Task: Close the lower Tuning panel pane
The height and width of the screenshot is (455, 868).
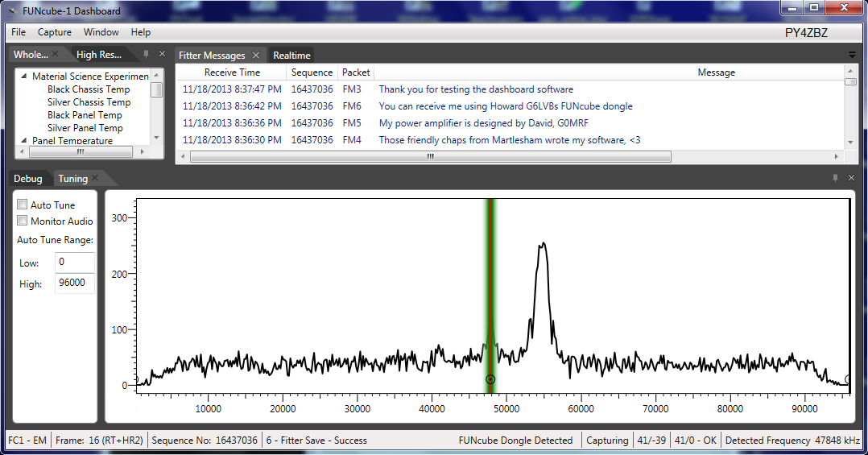Action: point(851,178)
